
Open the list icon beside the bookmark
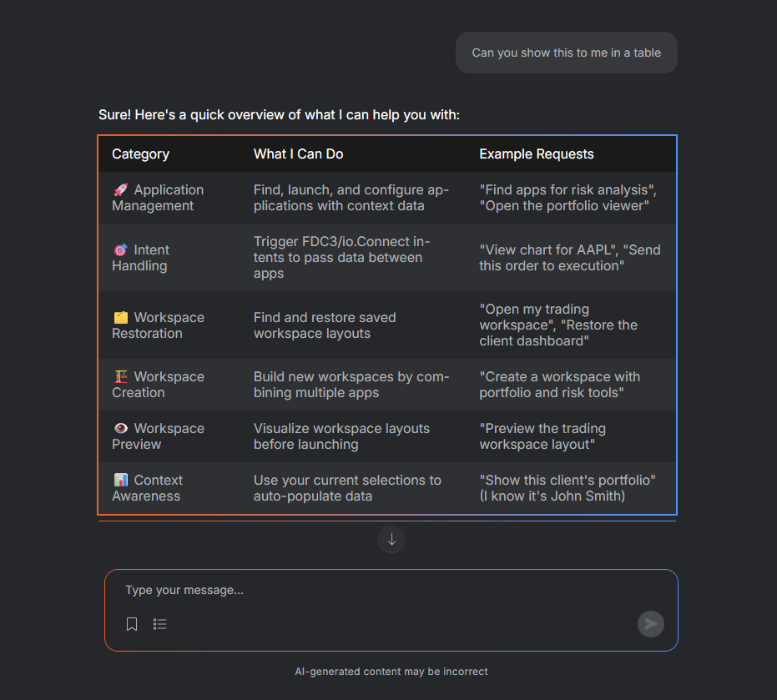[160, 624]
